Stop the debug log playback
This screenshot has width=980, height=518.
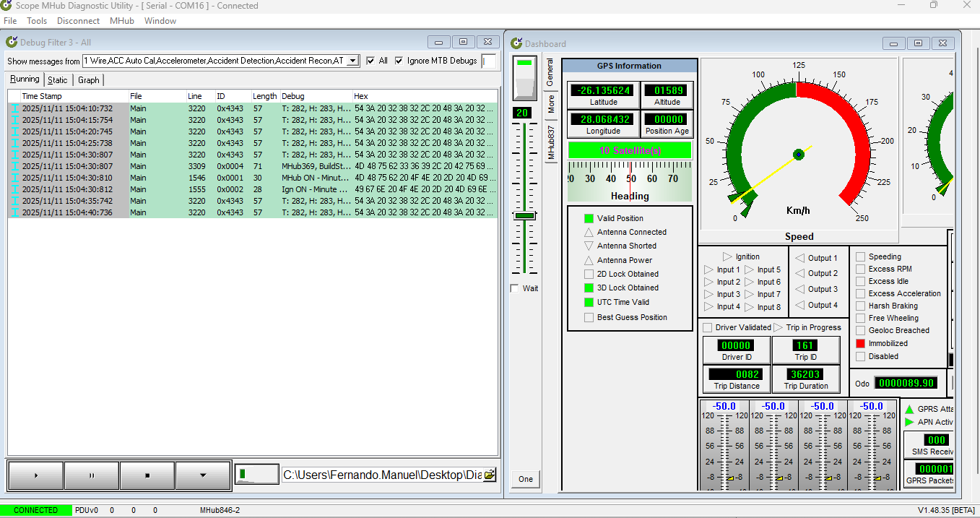point(147,475)
